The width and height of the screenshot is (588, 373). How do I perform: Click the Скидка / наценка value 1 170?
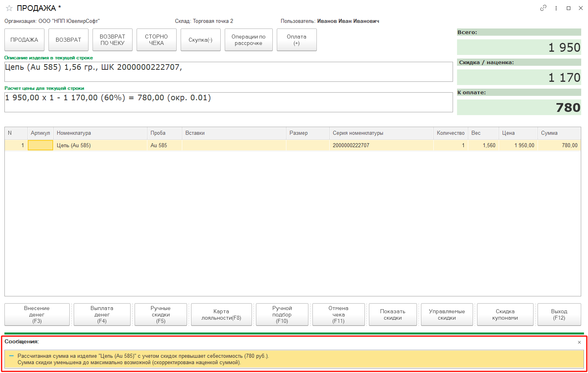[519, 77]
